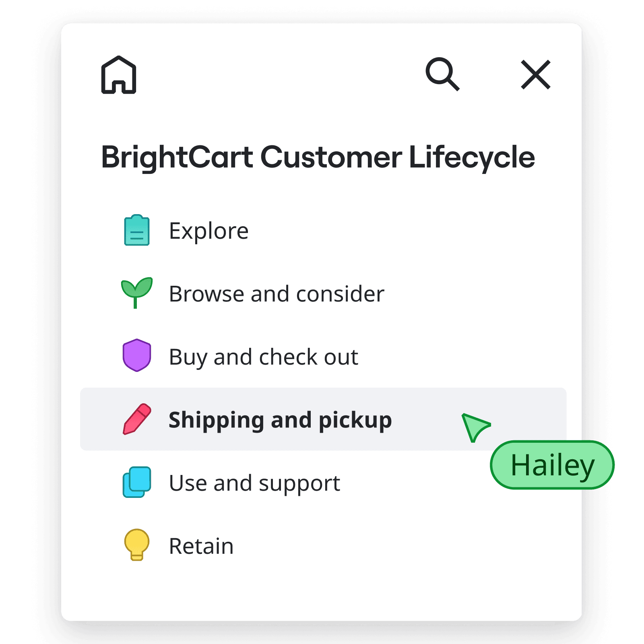This screenshot has height=644, width=644.
Task: Open the Home icon
Action: click(x=119, y=75)
